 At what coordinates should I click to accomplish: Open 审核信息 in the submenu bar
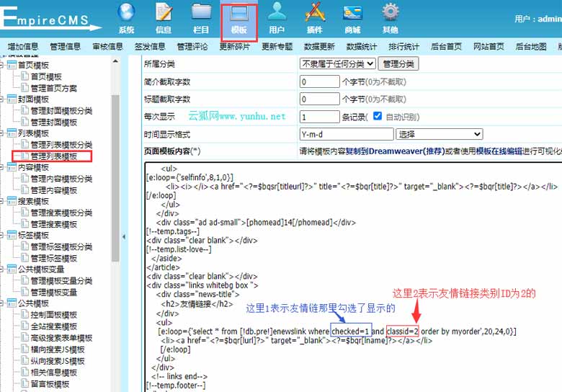(x=107, y=47)
